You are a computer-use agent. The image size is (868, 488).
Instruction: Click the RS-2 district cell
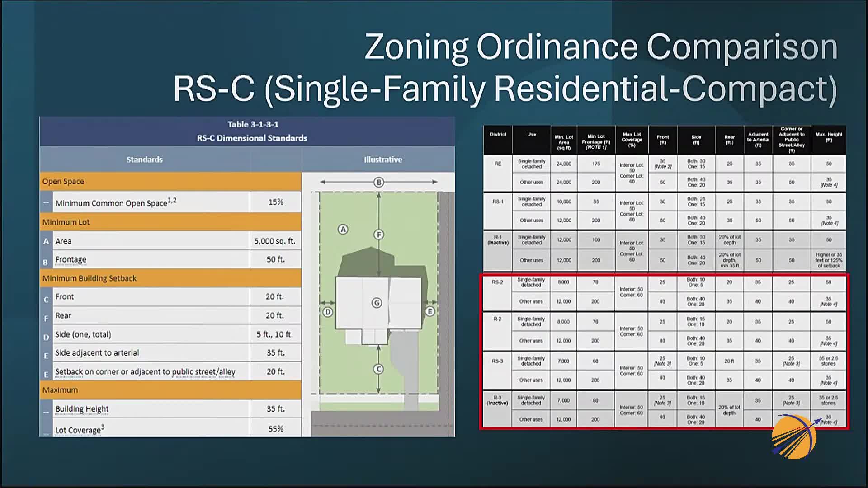[497, 282]
